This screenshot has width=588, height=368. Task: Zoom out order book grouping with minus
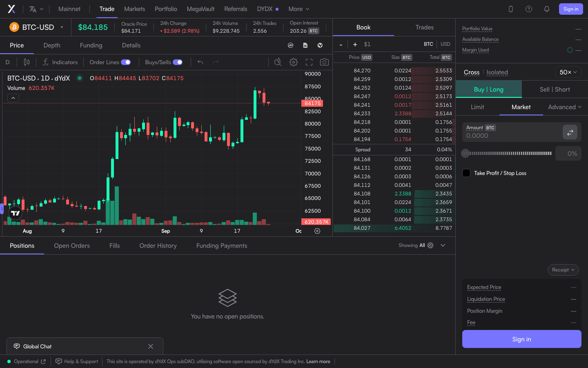pyautogui.click(x=341, y=45)
